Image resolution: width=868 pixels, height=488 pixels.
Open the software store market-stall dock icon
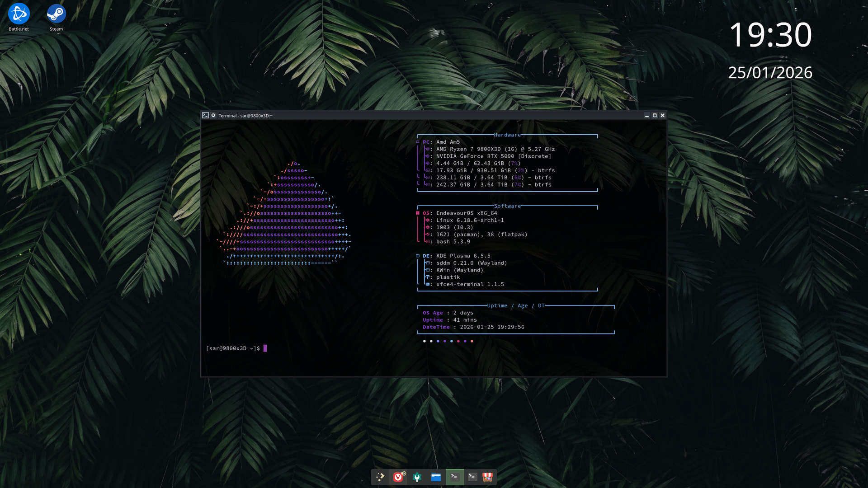(x=487, y=477)
